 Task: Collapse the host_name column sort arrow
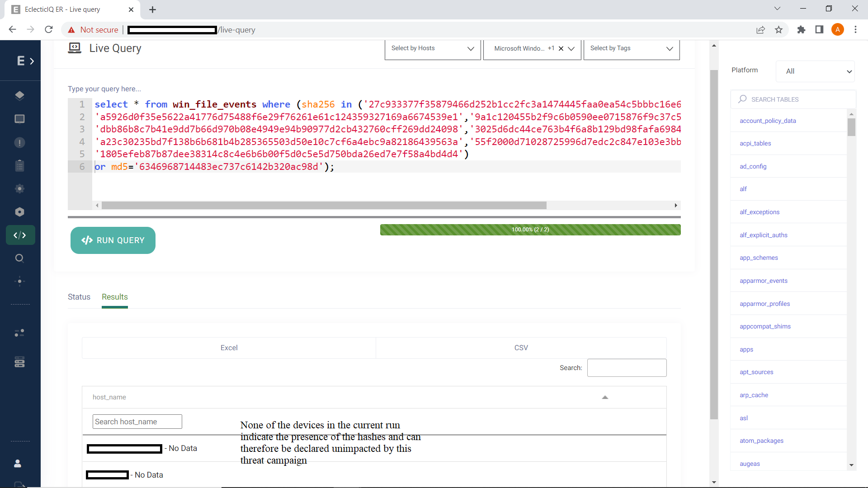pos(606,397)
